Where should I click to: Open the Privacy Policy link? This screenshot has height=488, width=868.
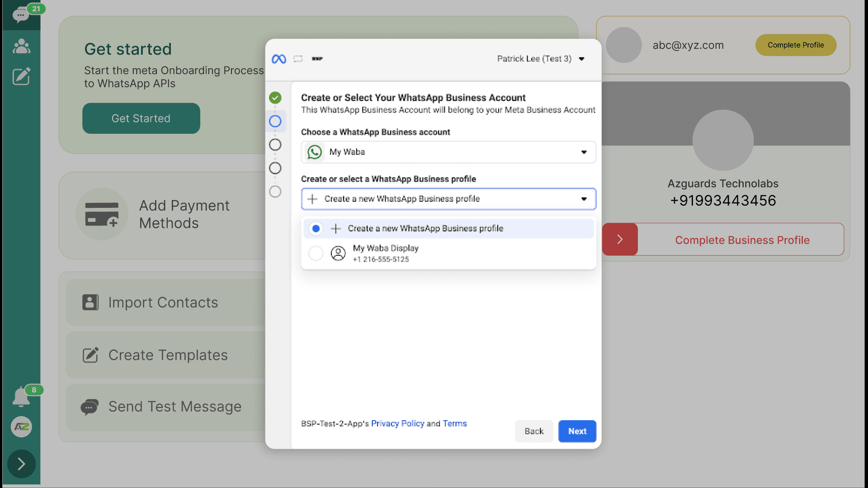pos(398,423)
